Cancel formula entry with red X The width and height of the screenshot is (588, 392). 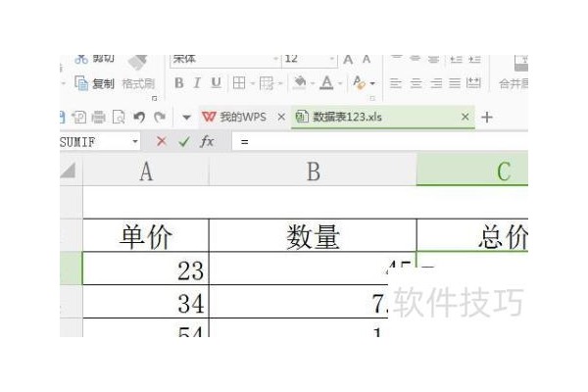162,141
